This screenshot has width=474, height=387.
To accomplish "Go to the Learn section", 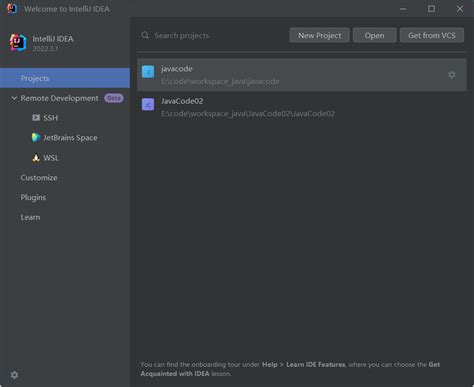I will [x=30, y=217].
